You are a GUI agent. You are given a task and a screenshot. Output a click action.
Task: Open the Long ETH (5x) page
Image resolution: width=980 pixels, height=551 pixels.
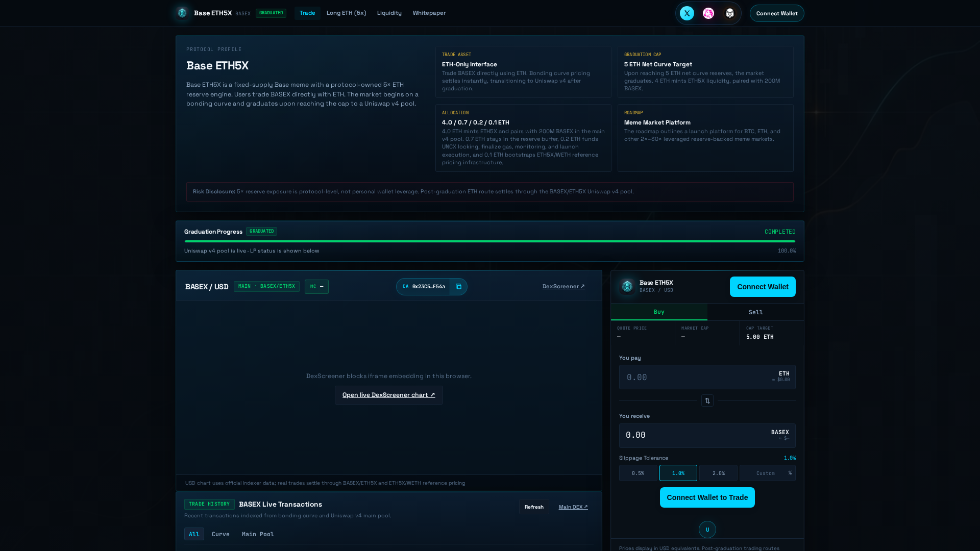coord(347,13)
